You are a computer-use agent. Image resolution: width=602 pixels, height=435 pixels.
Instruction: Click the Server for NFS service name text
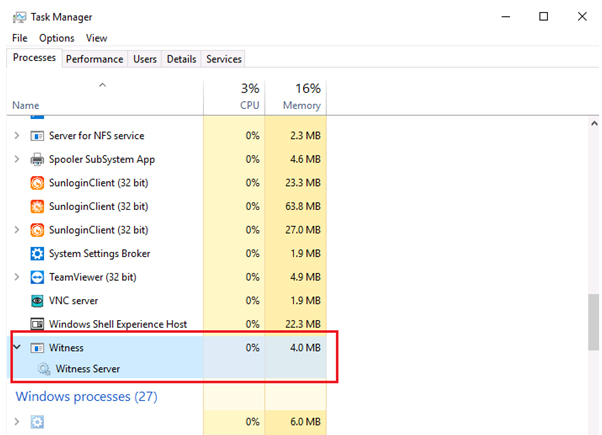pyautogui.click(x=96, y=136)
